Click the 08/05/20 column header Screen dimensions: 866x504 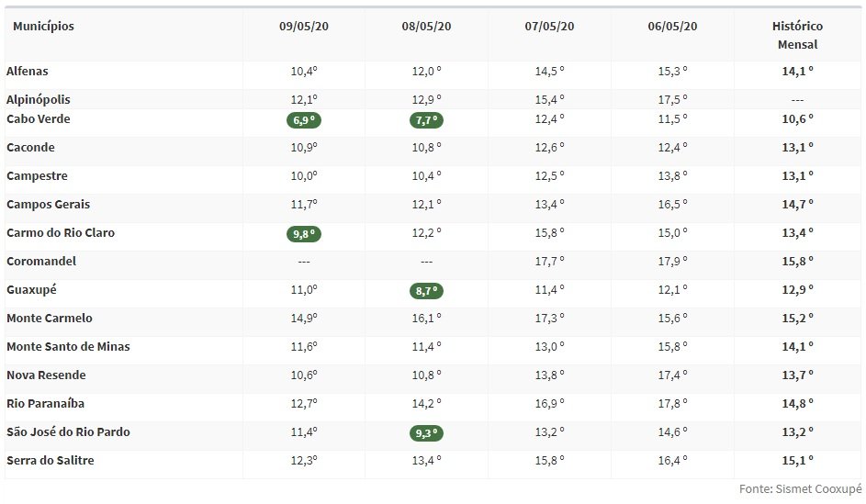coord(426,26)
